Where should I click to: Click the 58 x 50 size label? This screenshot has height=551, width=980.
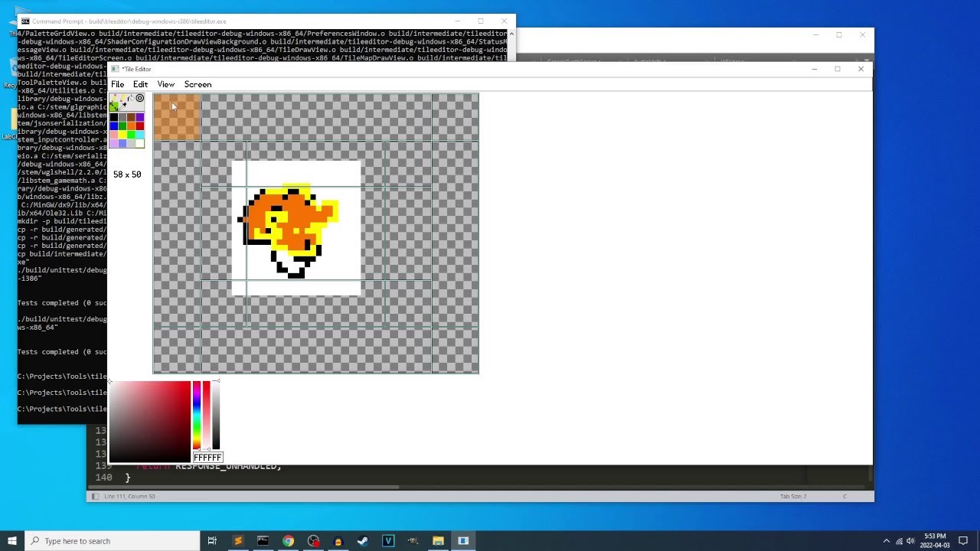click(x=127, y=174)
